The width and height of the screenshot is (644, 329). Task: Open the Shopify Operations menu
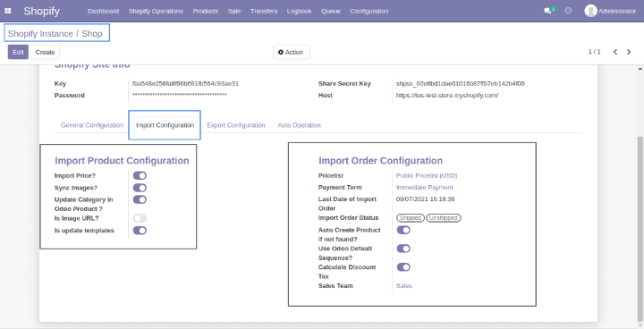click(156, 11)
